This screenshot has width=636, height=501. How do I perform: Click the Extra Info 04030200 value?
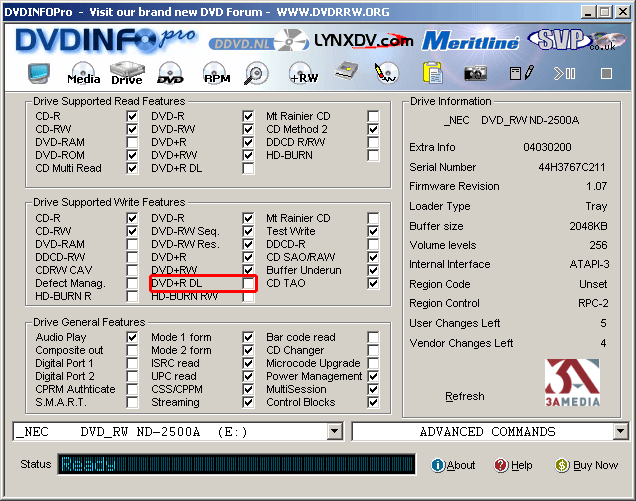pos(547,147)
